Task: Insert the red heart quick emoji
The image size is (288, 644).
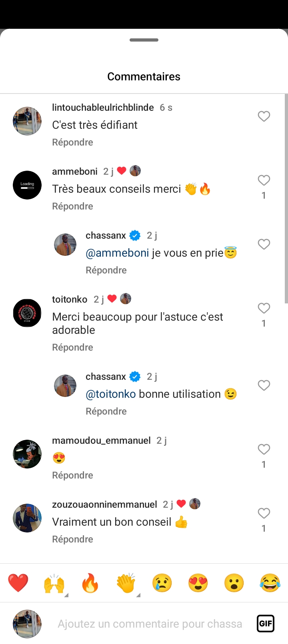Action: 18,583
